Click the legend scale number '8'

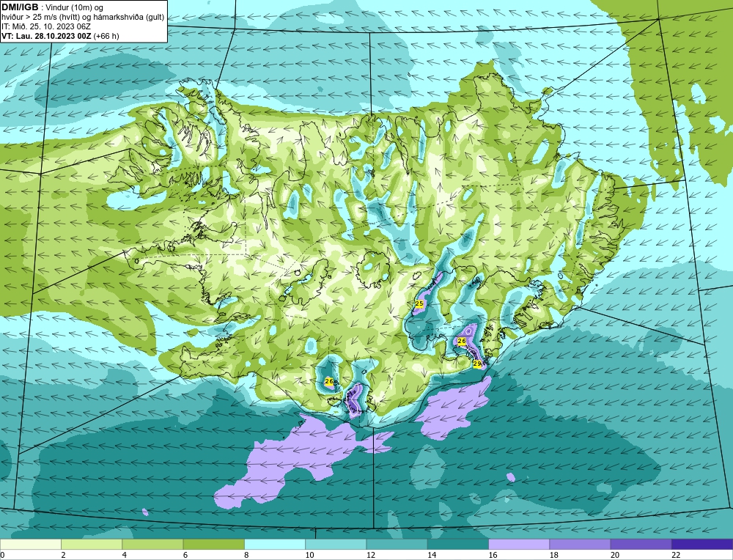point(246,555)
